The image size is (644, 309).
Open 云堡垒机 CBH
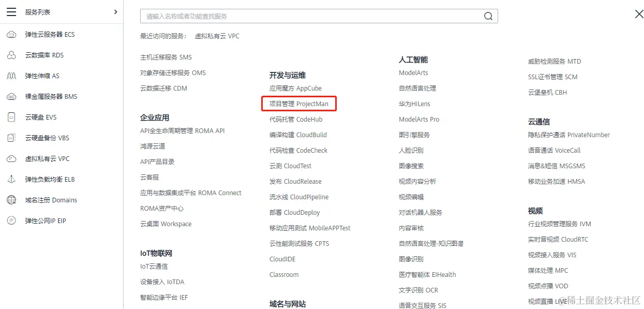(x=547, y=93)
